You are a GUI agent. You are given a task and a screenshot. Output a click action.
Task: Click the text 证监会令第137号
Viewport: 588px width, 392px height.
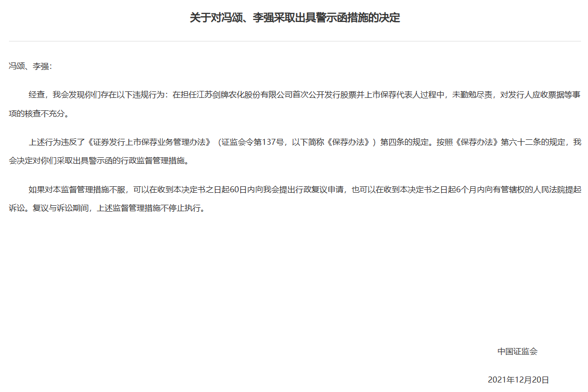click(252, 142)
